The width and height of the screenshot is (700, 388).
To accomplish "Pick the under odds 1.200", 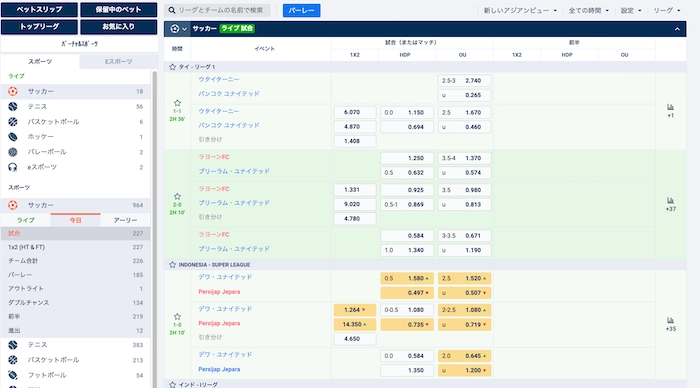I will click(x=464, y=370).
